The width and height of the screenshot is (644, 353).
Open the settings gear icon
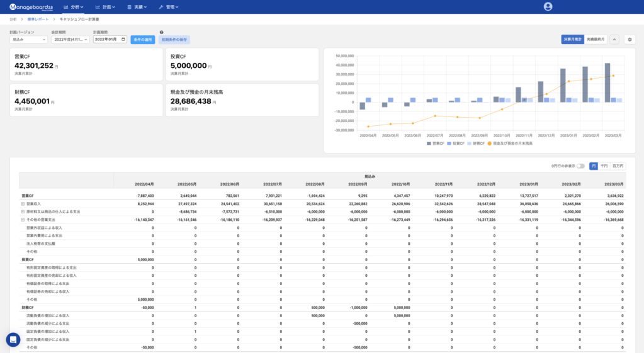pos(630,40)
